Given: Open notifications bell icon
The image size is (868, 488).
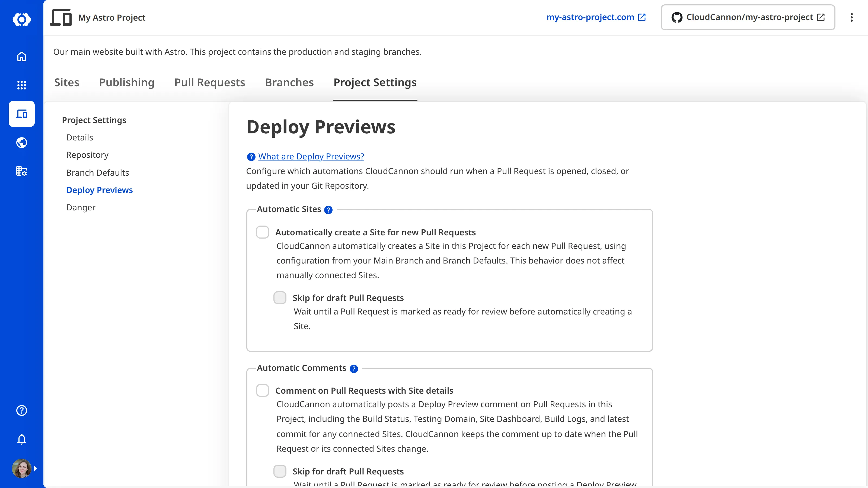Looking at the screenshot, I should click(x=22, y=439).
